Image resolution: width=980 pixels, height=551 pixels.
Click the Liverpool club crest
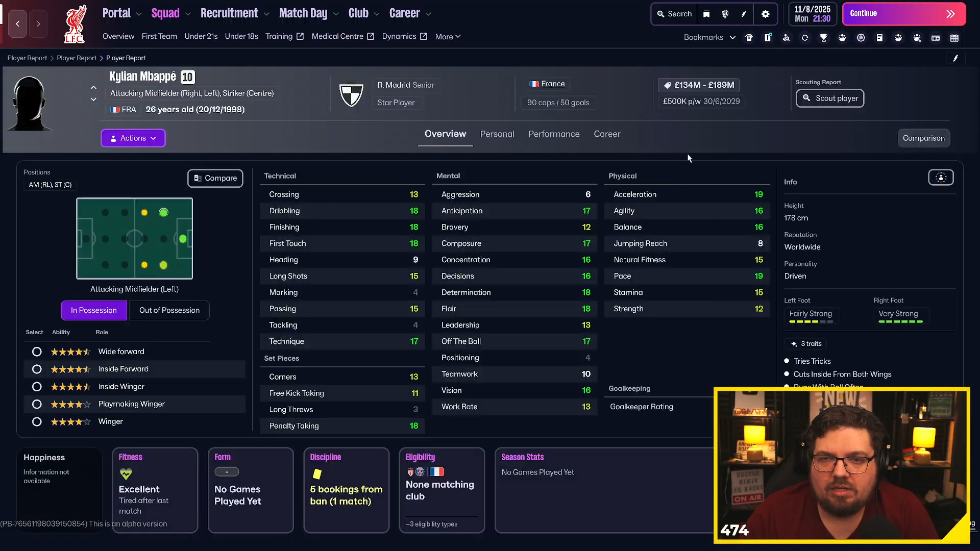click(x=75, y=23)
